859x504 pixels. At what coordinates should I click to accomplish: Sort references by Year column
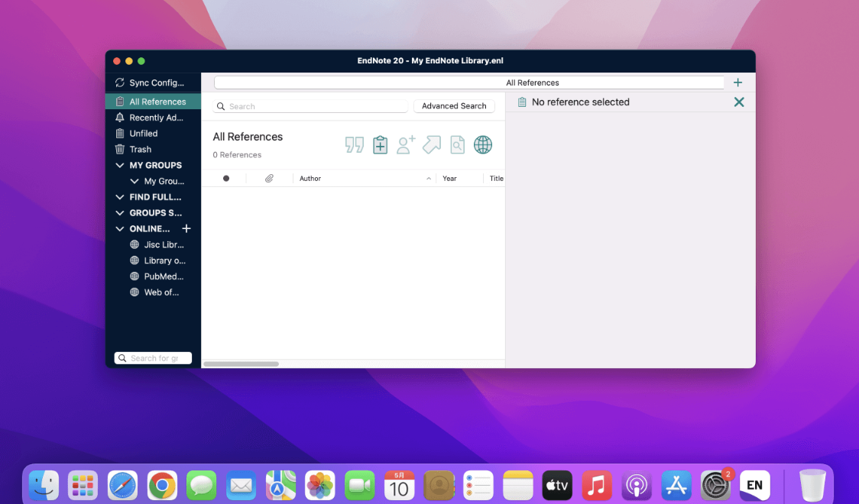coord(450,179)
